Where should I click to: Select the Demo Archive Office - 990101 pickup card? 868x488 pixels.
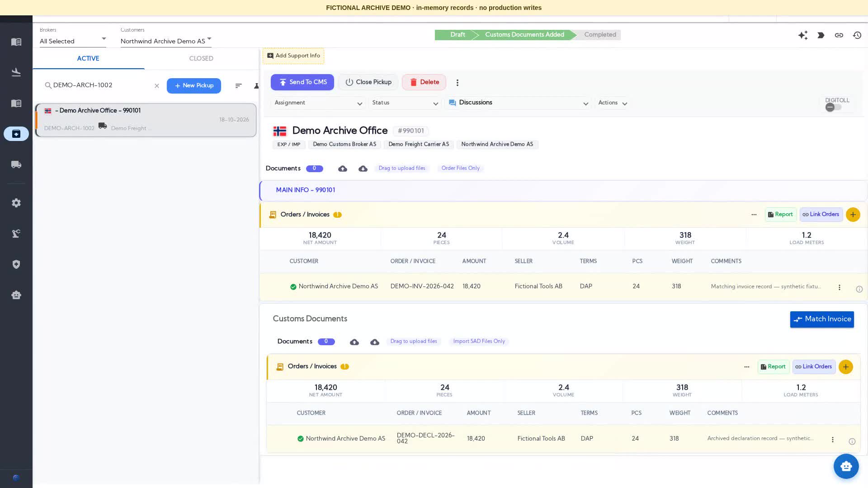(x=146, y=120)
